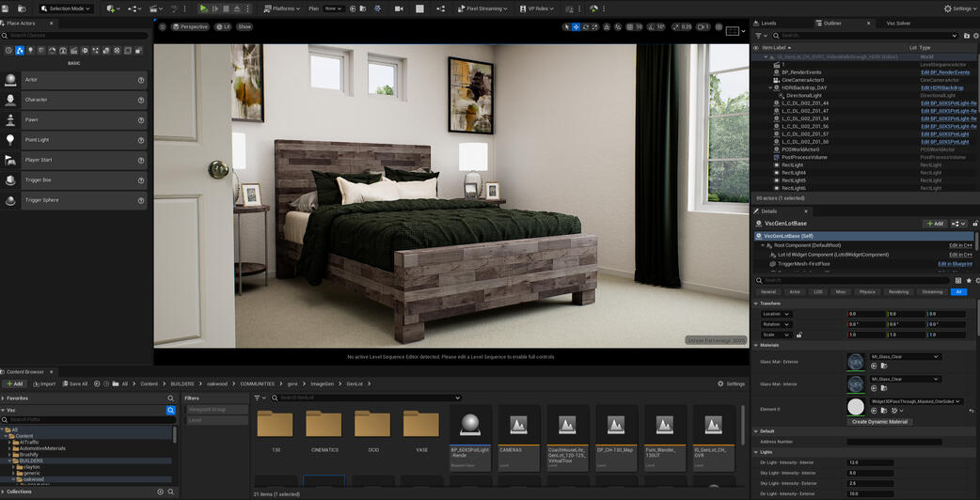Click the help icon beside Character
This screenshot has width=980, height=500.
coord(141,100)
